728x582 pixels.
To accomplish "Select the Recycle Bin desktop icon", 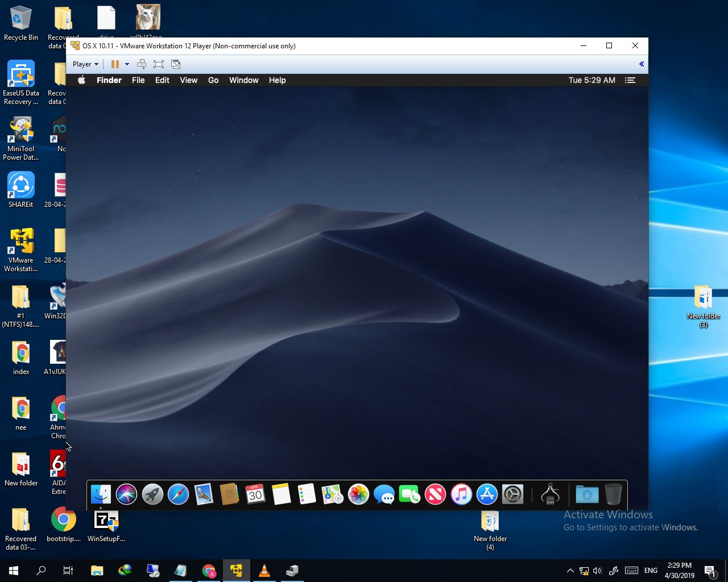I will pyautogui.click(x=21, y=23).
